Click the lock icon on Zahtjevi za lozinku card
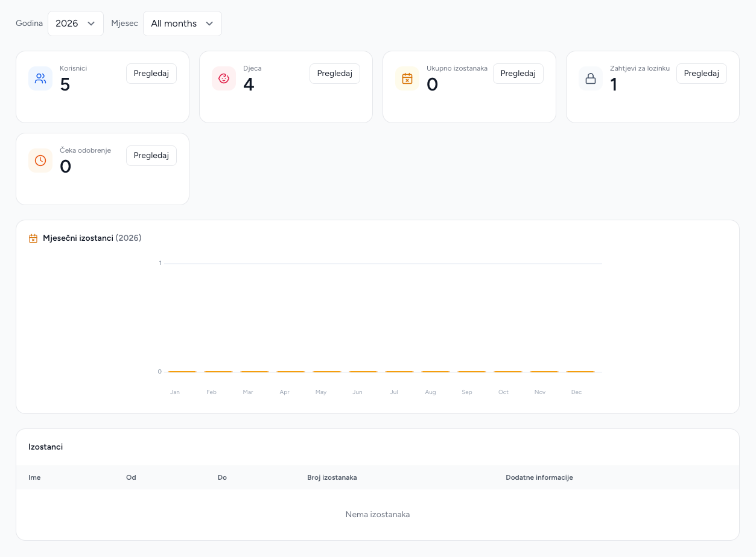Viewport: 756px width, 557px height. tap(591, 78)
